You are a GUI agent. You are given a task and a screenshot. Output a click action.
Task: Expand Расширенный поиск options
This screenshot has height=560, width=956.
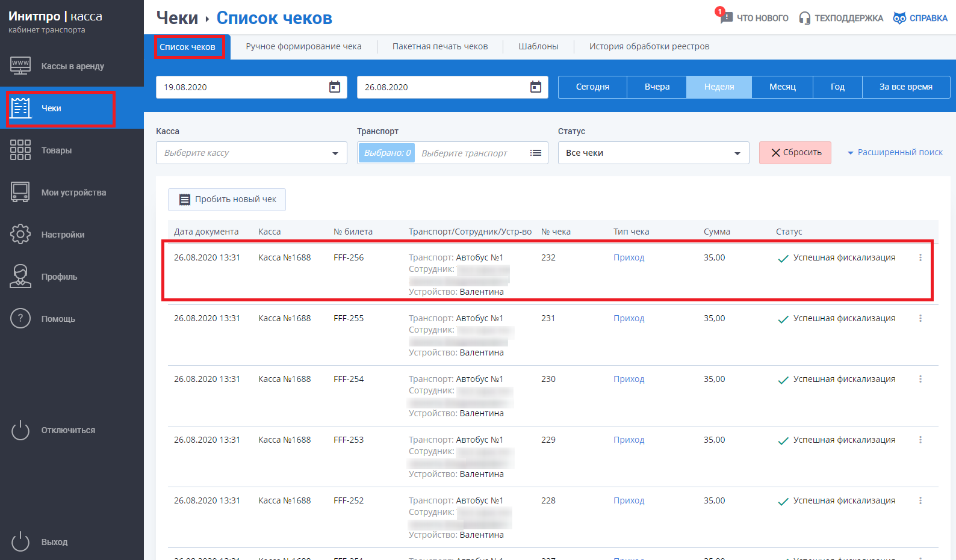pyautogui.click(x=895, y=152)
